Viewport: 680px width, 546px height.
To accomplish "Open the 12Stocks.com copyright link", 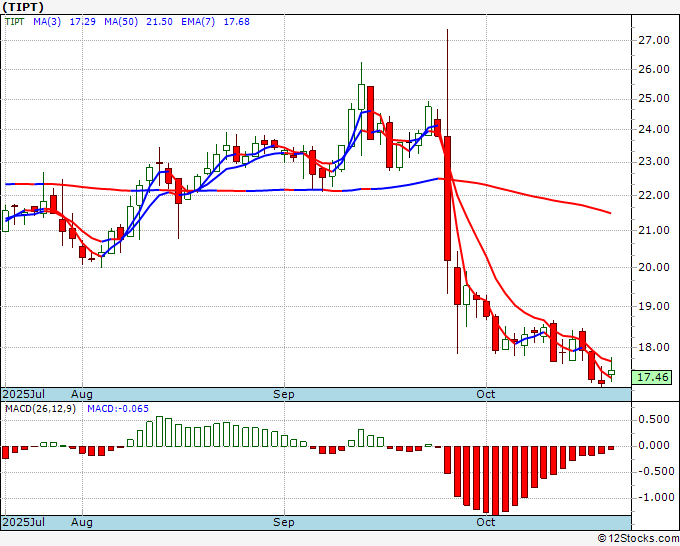I will pyautogui.click(x=638, y=539).
